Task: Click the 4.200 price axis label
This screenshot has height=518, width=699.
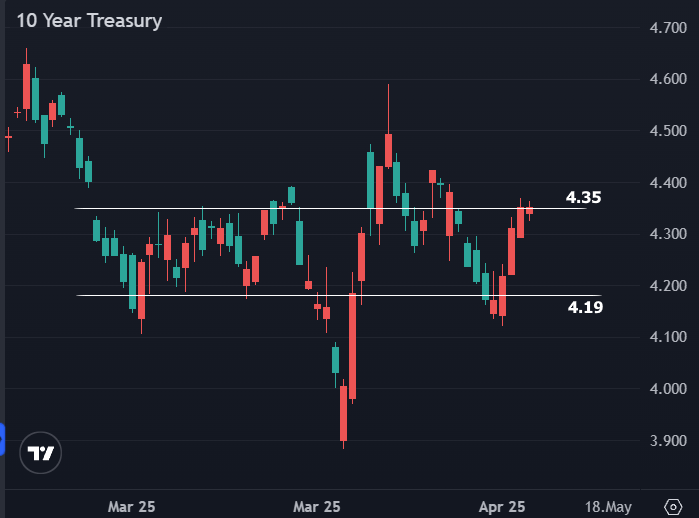Action: click(x=666, y=286)
